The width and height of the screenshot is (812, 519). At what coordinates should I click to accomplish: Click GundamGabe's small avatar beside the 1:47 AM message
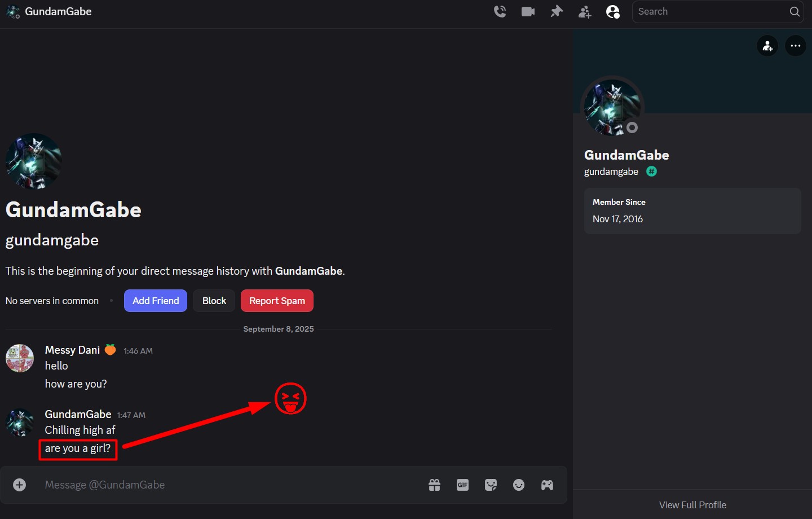tap(20, 423)
